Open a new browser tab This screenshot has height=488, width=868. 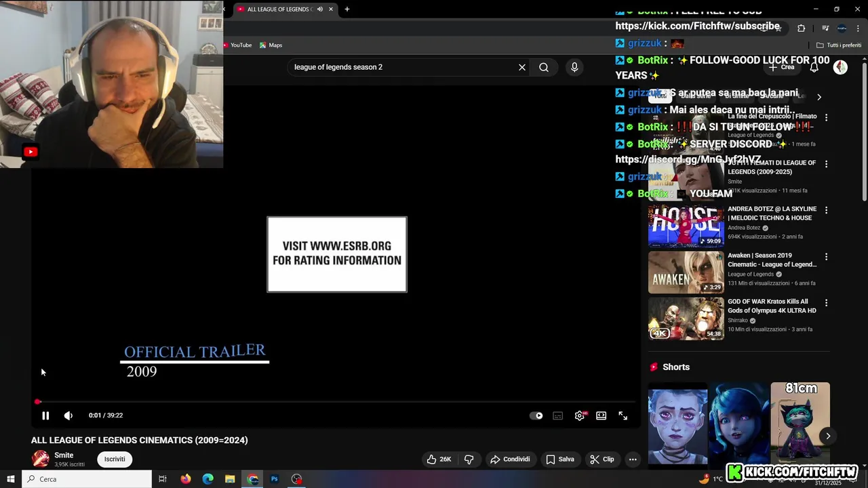tap(347, 9)
